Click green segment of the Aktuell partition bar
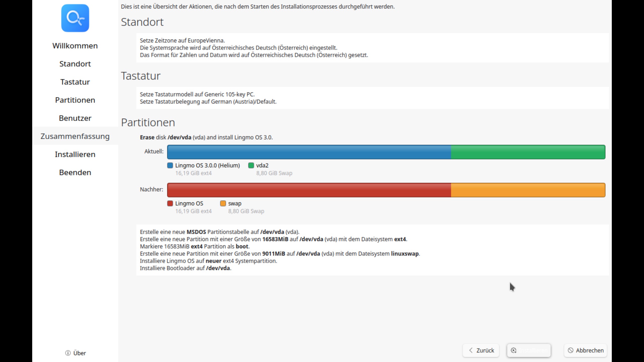This screenshot has height=362, width=644. [x=528, y=152]
